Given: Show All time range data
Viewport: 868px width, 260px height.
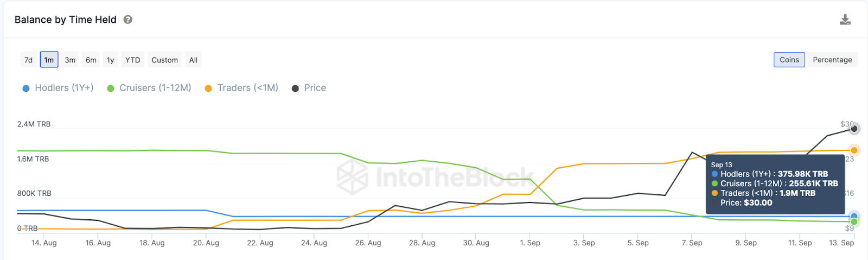Looking at the screenshot, I should click(x=193, y=60).
